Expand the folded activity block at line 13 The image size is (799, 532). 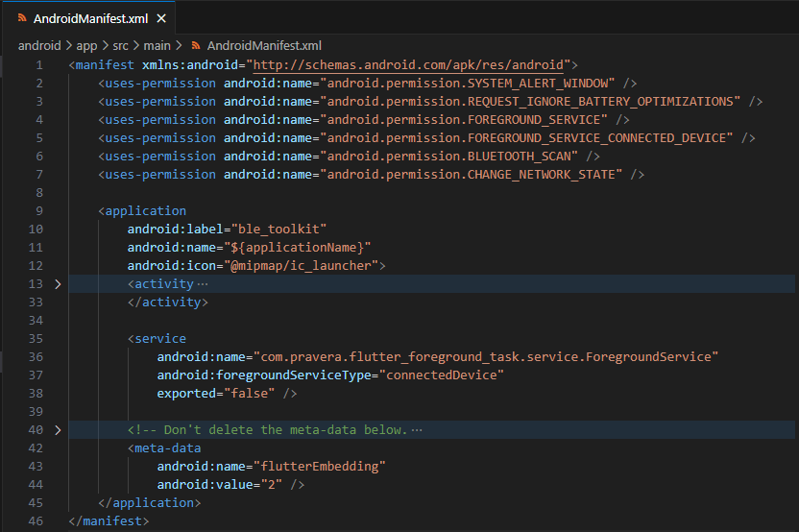(58, 284)
